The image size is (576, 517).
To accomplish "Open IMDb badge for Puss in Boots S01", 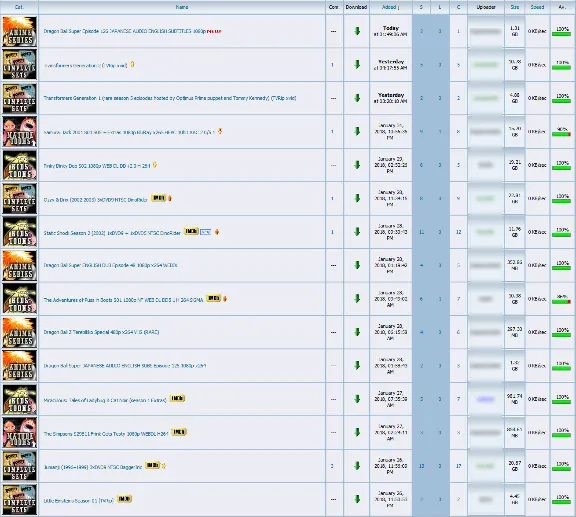I will pos(213,298).
